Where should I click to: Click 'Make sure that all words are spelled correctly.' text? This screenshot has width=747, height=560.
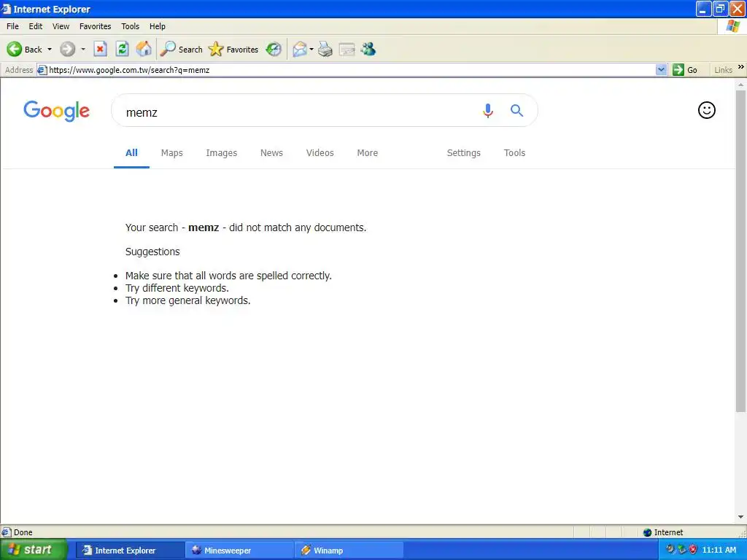(228, 276)
